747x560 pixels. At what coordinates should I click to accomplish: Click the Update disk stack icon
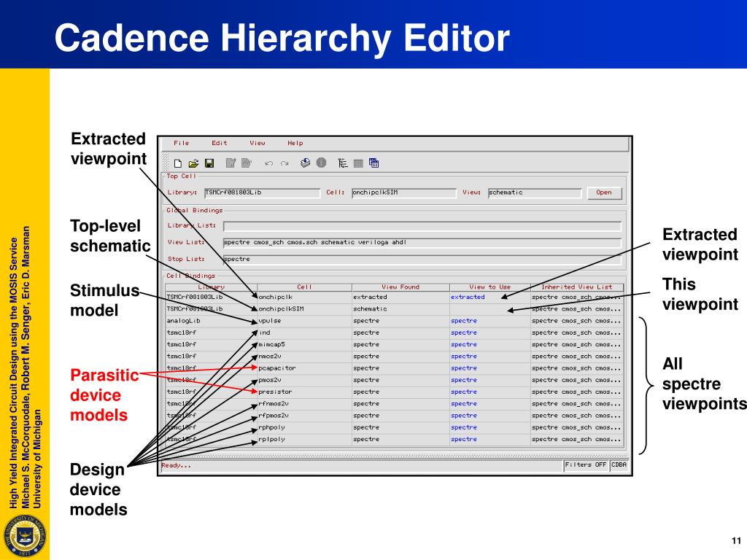point(306,163)
